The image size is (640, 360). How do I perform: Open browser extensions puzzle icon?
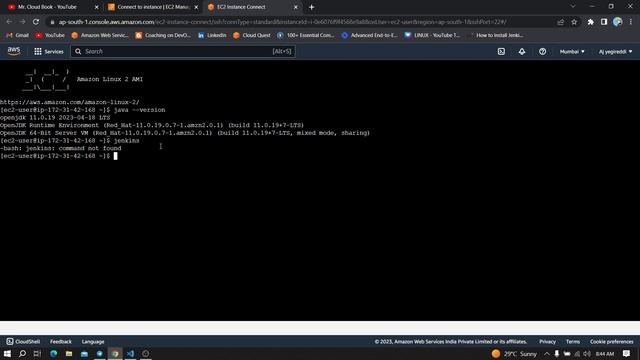[590, 22]
